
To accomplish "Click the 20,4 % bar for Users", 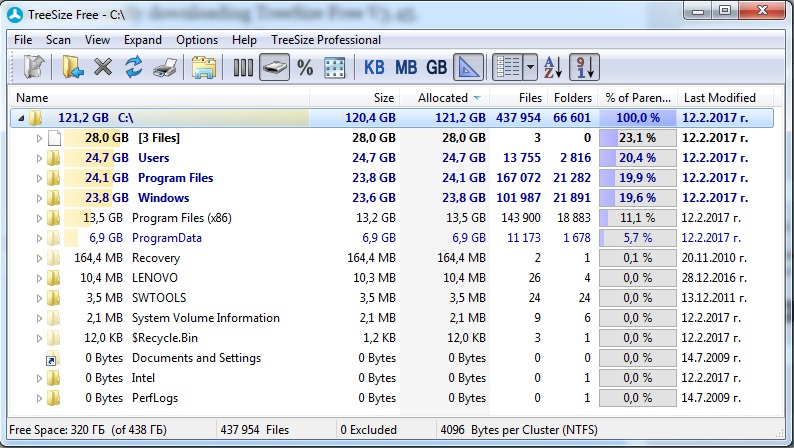I will click(x=638, y=158).
